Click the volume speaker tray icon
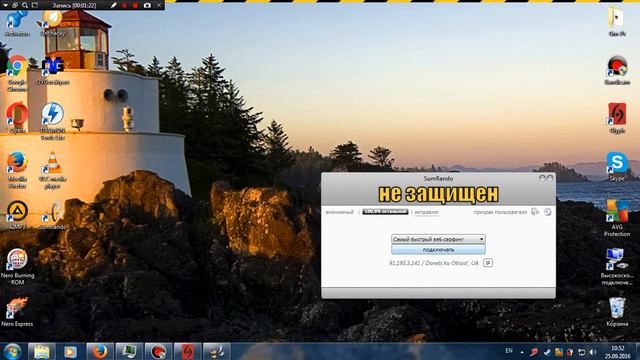Viewport: 640px width, 360px height. tap(593, 352)
